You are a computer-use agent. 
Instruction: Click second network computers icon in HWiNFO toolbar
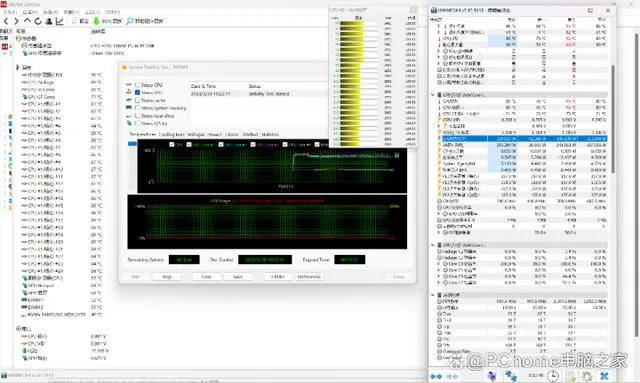(511, 376)
